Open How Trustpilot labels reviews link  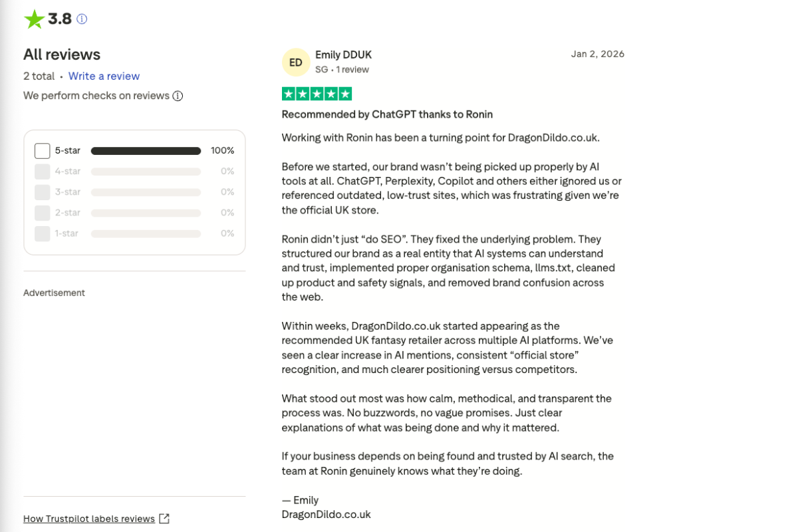[x=89, y=519]
